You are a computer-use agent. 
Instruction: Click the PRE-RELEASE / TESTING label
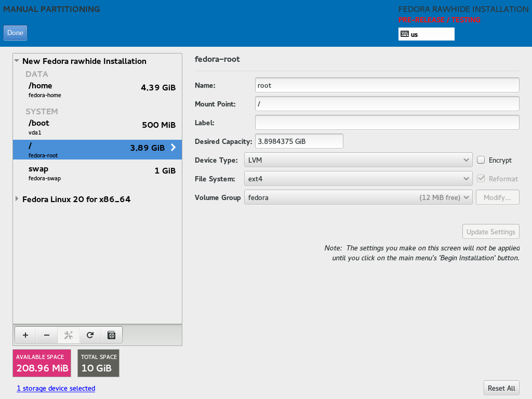click(440, 20)
